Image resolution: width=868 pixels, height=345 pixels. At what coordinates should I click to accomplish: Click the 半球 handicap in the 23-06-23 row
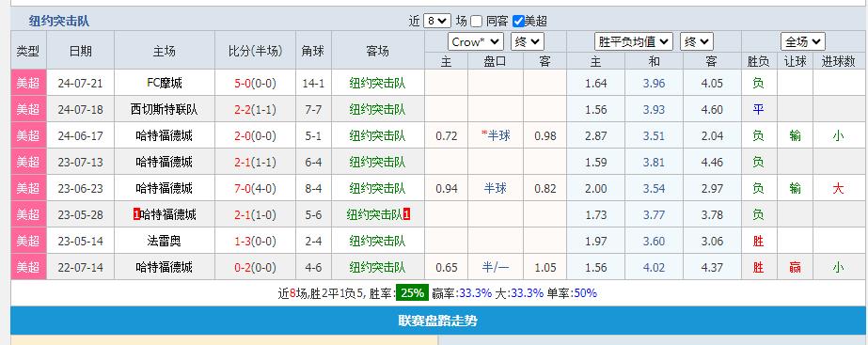[496, 188]
